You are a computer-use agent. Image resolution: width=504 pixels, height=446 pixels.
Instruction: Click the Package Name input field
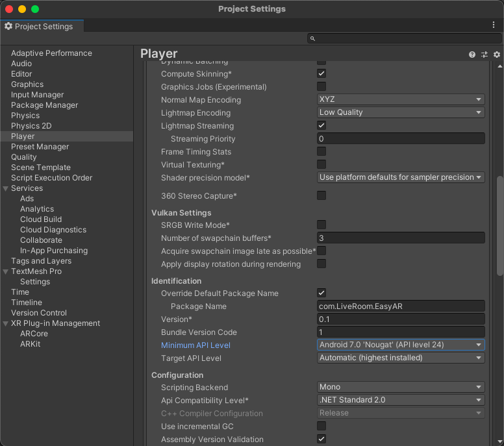[x=401, y=306]
